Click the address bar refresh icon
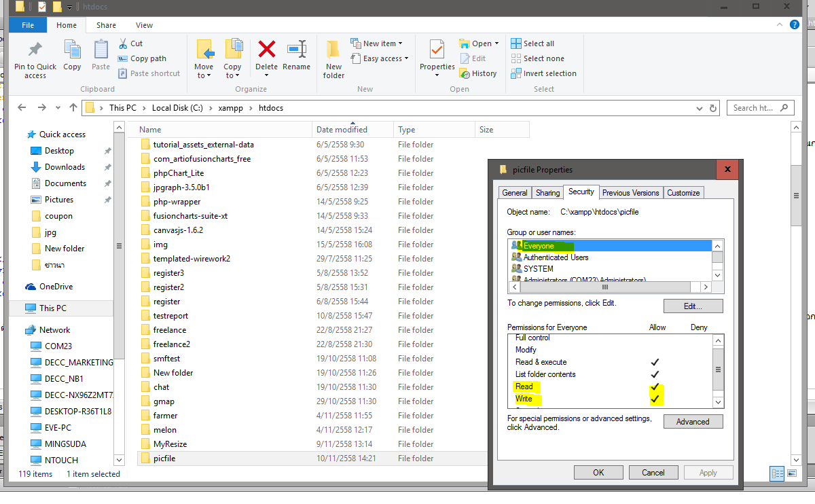The width and height of the screenshot is (815, 504). (713, 107)
